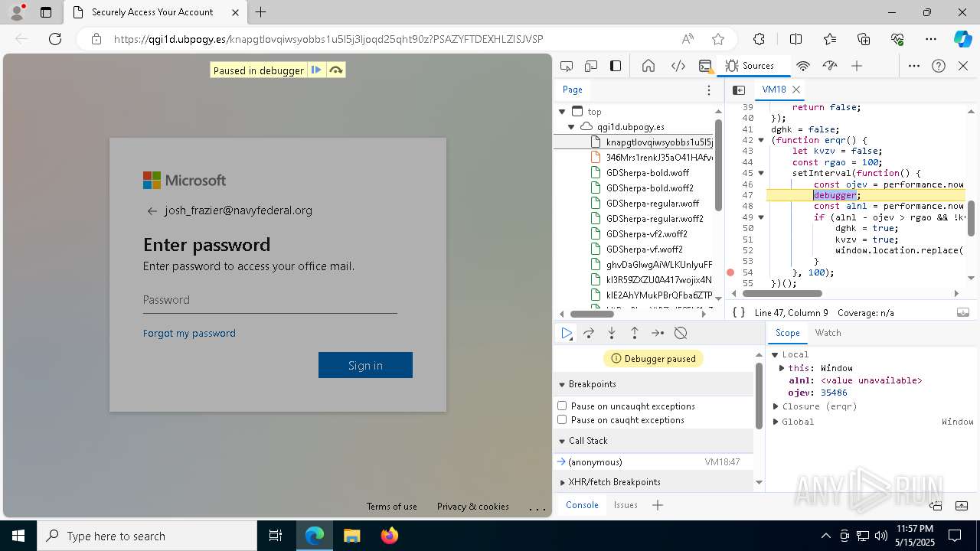The height and width of the screenshot is (551, 980).
Task: Open the Console quick view tab
Action: click(x=582, y=505)
